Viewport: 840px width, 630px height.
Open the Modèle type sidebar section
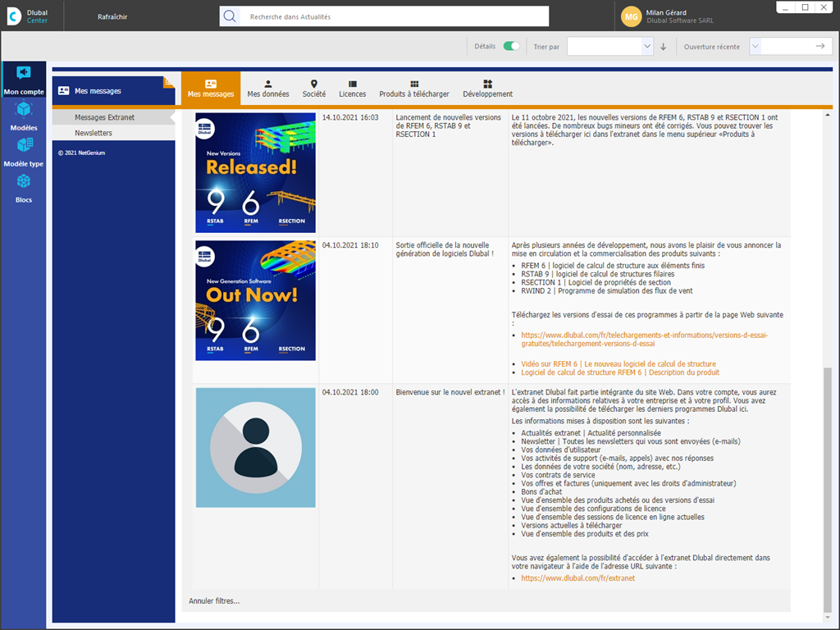pos(24,152)
